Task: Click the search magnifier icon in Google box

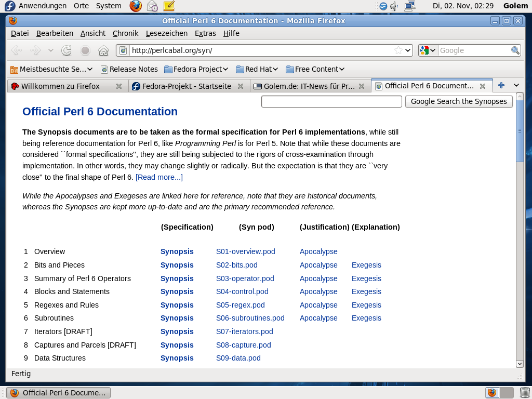Action: coord(515,50)
